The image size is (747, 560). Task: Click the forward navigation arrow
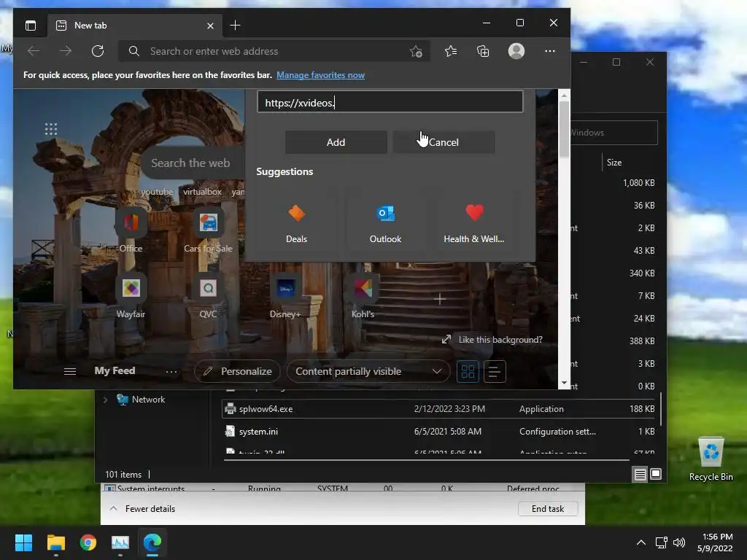pyautogui.click(x=66, y=51)
